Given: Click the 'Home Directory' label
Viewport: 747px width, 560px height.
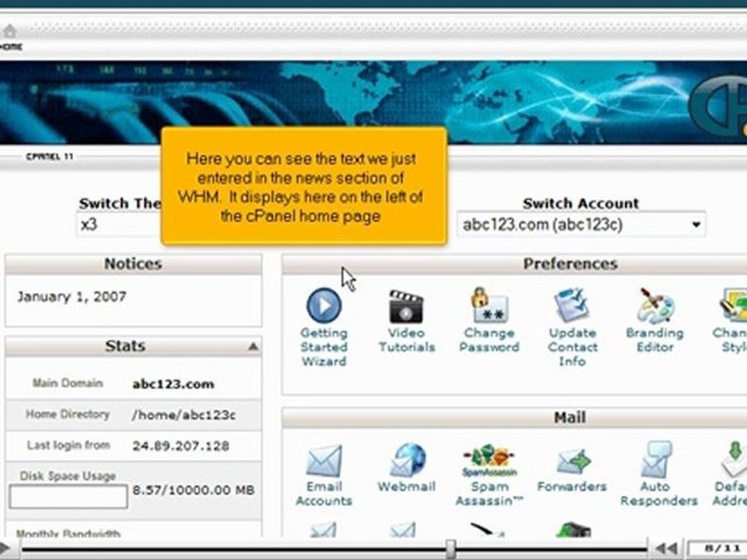Looking at the screenshot, I should [x=68, y=415].
